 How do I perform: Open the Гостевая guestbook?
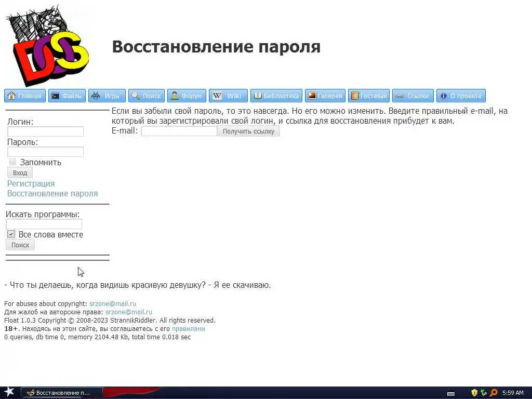click(x=369, y=96)
